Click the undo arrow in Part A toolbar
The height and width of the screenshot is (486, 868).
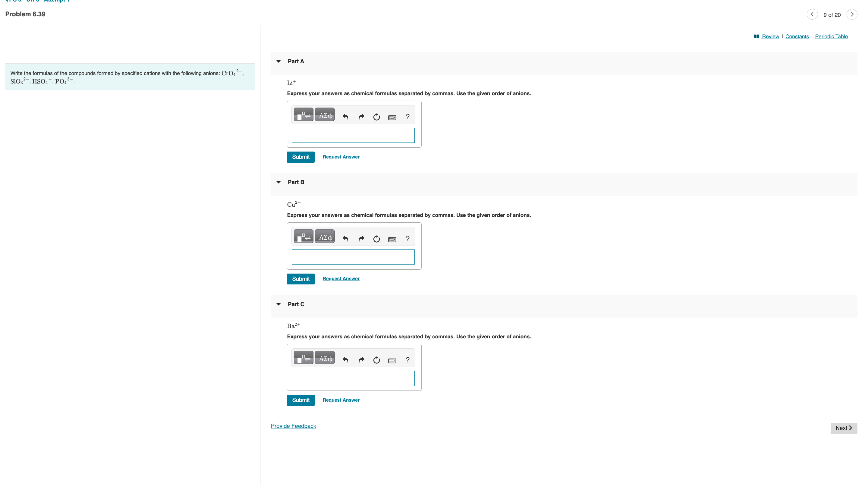pos(345,117)
